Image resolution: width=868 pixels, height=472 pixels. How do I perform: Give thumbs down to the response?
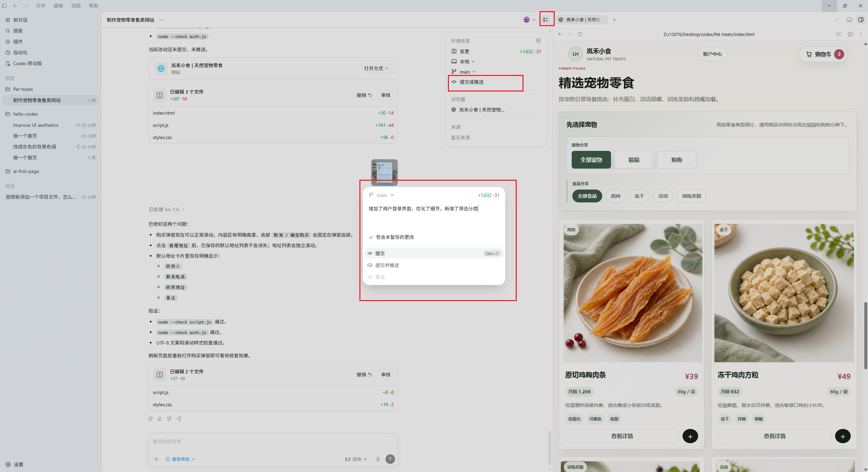169,419
